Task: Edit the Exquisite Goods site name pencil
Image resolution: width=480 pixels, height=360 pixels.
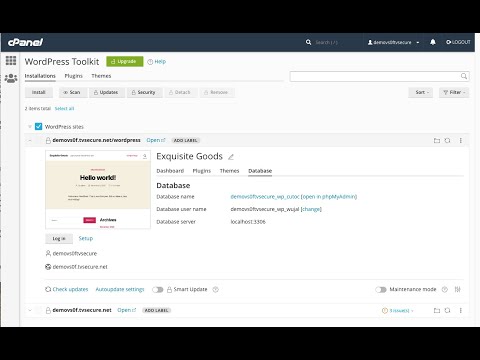Action: coord(231,157)
